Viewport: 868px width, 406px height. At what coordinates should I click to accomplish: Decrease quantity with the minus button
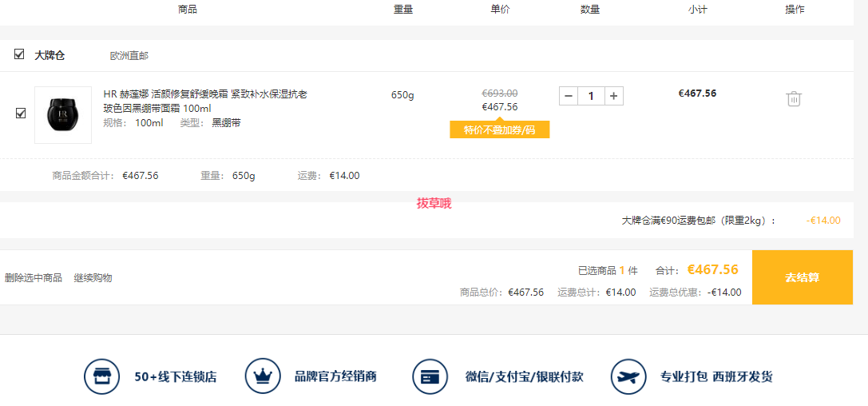(569, 96)
